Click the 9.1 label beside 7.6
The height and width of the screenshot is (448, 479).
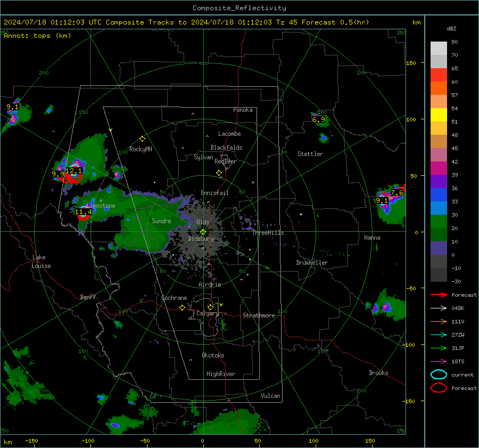pos(382,201)
